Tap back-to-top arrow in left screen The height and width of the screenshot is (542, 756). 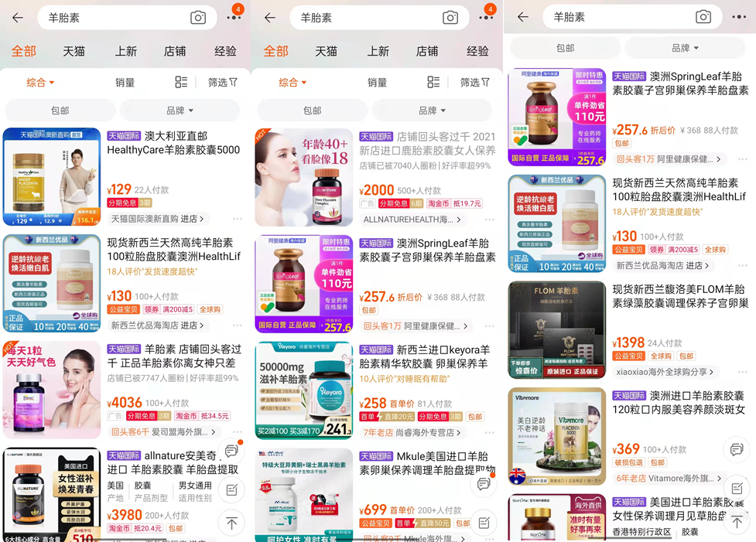[x=232, y=523]
